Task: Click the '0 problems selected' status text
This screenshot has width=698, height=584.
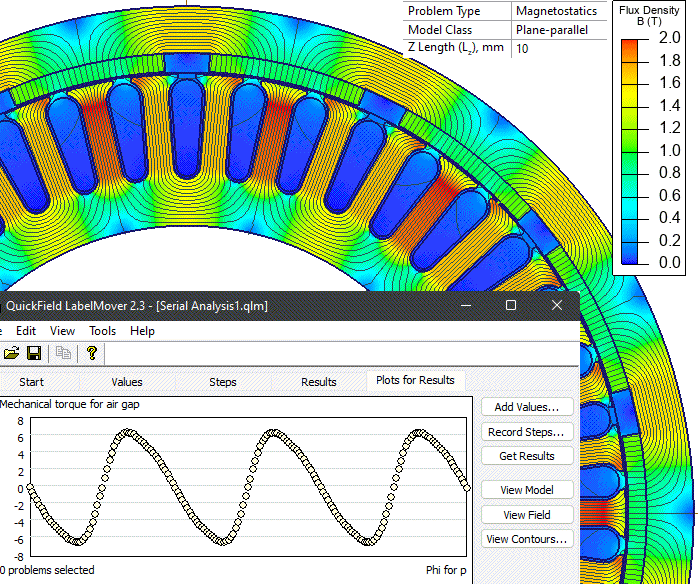Action: click(x=47, y=570)
